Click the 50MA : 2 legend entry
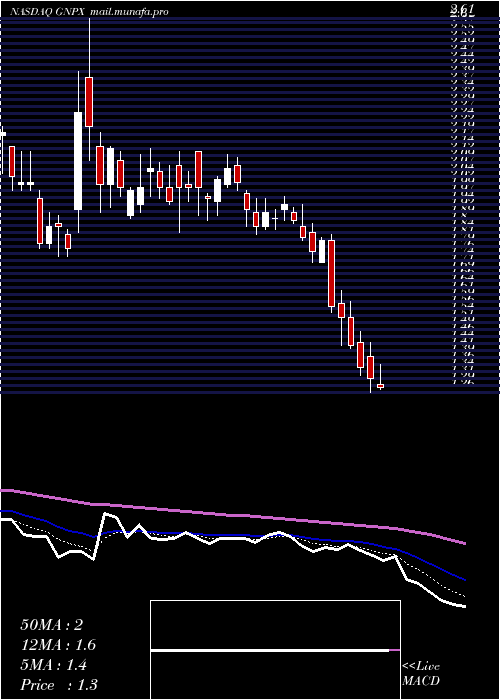This screenshot has height=700, width=500. (51, 625)
